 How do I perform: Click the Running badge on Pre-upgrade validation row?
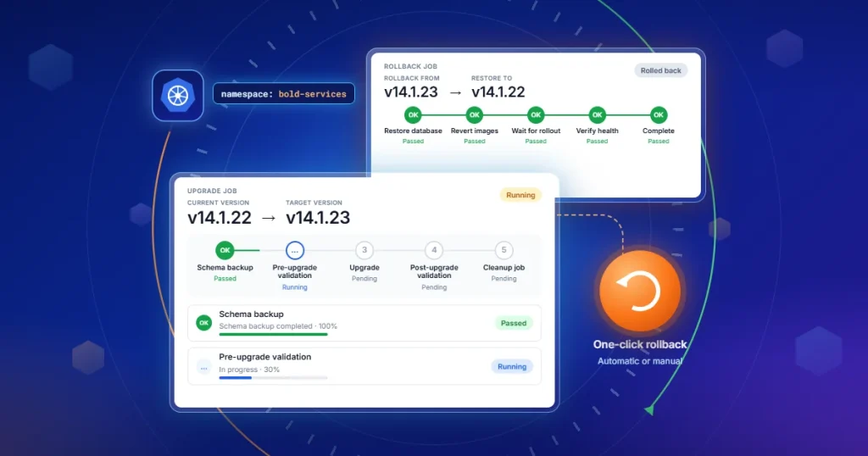(x=511, y=366)
